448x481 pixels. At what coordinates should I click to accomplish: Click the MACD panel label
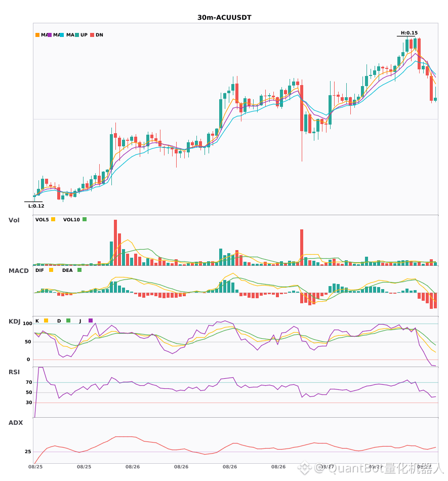pyautogui.click(x=18, y=271)
